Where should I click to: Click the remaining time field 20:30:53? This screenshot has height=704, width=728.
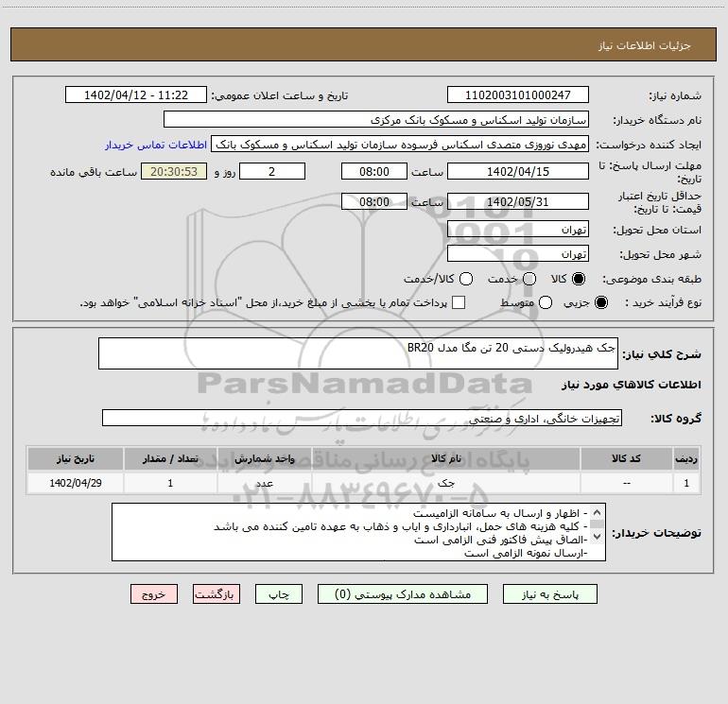pos(174,171)
